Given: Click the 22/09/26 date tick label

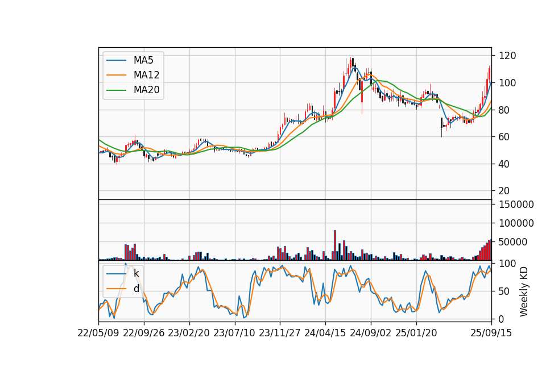Looking at the screenshot, I should [x=144, y=333].
